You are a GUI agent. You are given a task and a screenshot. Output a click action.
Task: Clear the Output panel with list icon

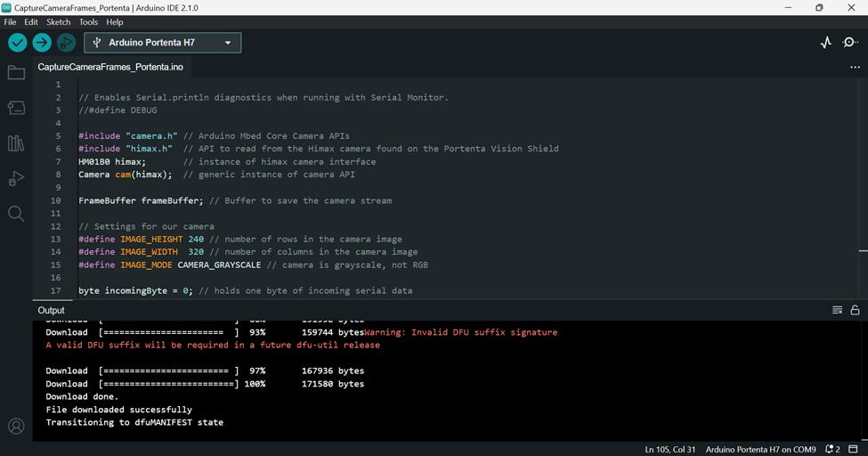click(837, 310)
